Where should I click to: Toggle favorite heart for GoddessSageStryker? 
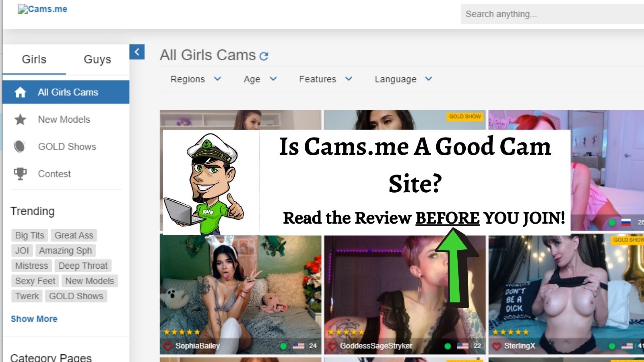pyautogui.click(x=332, y=346)
